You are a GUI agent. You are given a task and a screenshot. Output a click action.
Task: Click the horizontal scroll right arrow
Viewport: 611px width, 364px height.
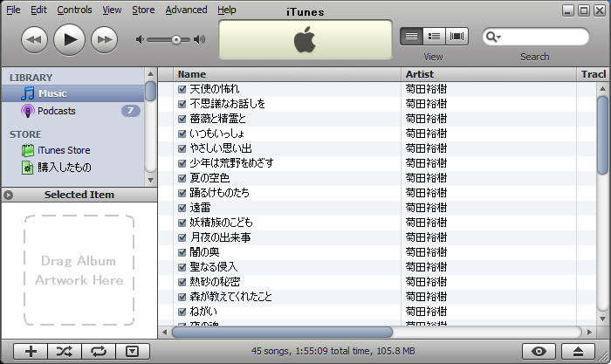589,333
